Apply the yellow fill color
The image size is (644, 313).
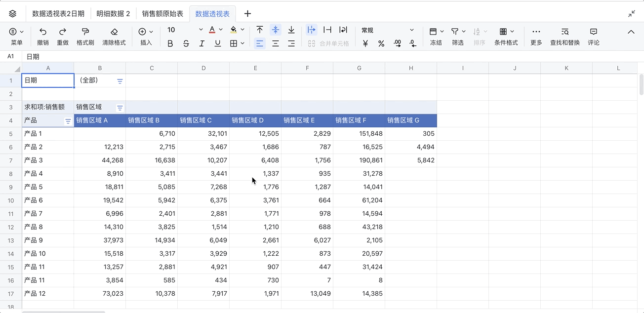234,30
